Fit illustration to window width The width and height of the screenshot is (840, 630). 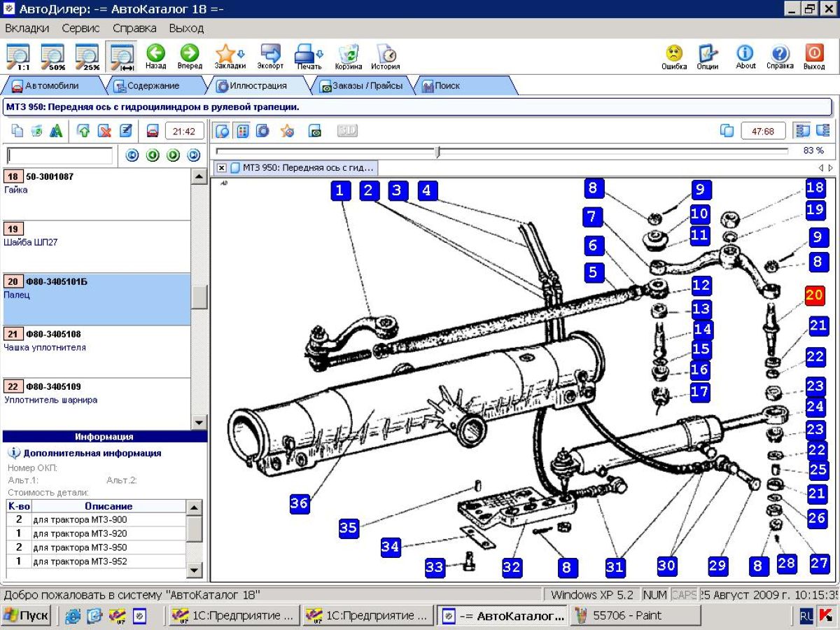[122, 57]
